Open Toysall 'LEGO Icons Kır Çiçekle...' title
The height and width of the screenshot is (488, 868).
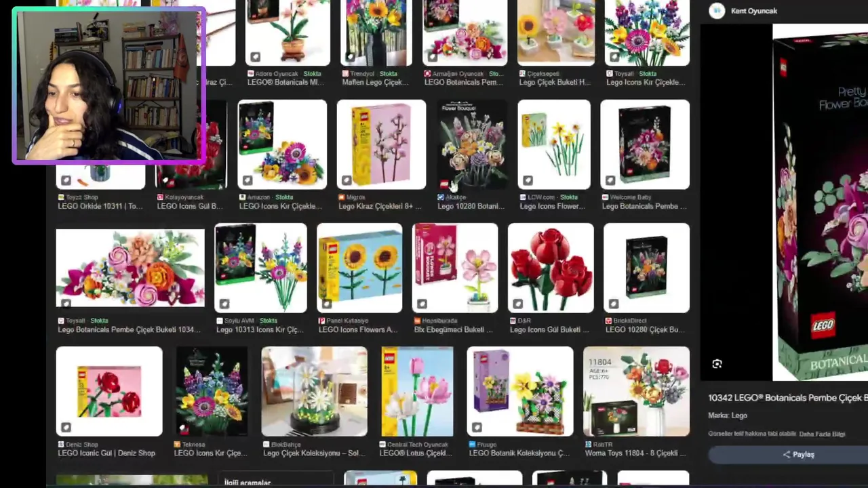tap(646, 82)
